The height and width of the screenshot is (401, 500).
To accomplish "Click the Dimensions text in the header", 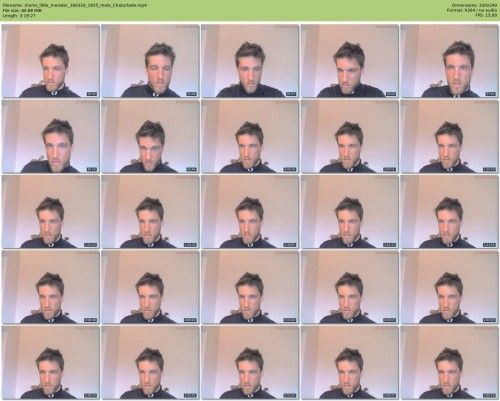I will point(474,5).
